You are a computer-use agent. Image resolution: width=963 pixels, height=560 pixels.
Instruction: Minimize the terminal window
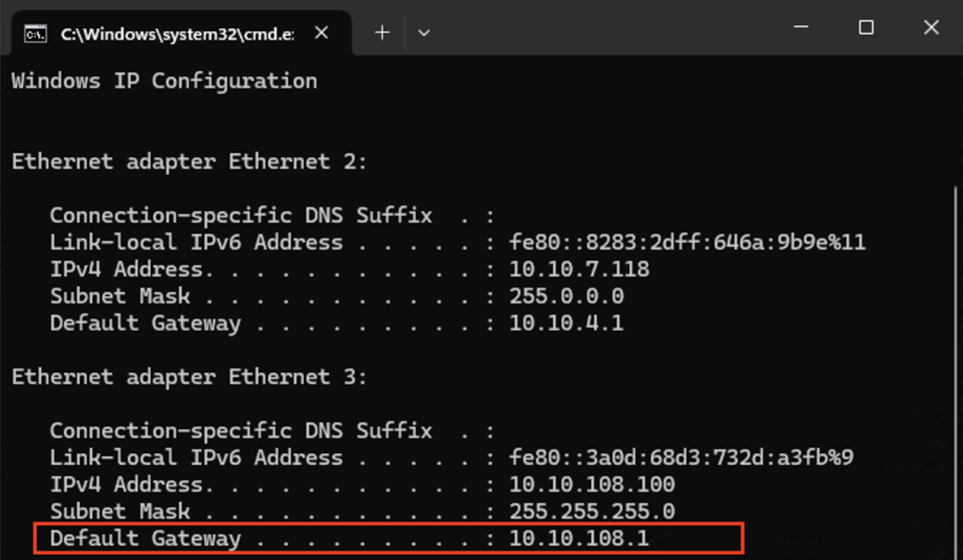click(800, 28)
